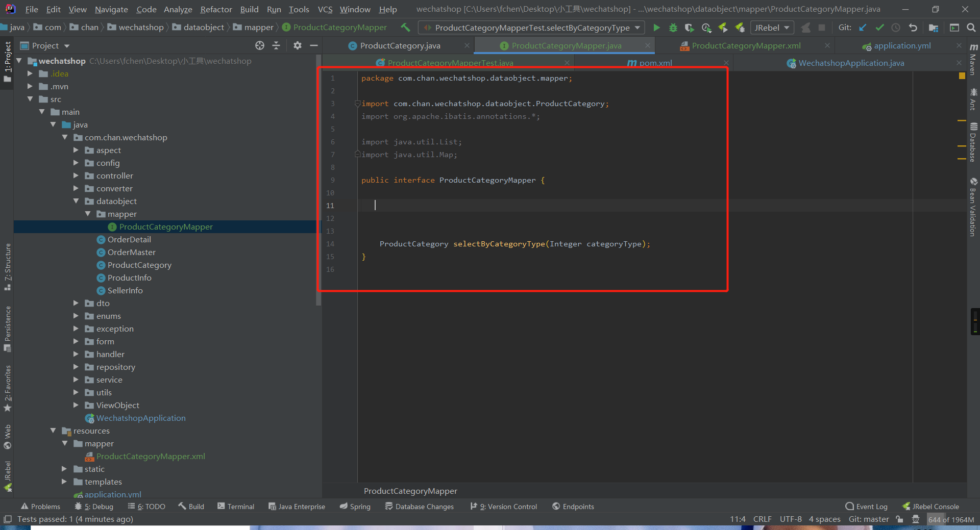The height and width of the screenshot is (530, 980).
Task: Open the Refactor menu
Action: [216, 9]
